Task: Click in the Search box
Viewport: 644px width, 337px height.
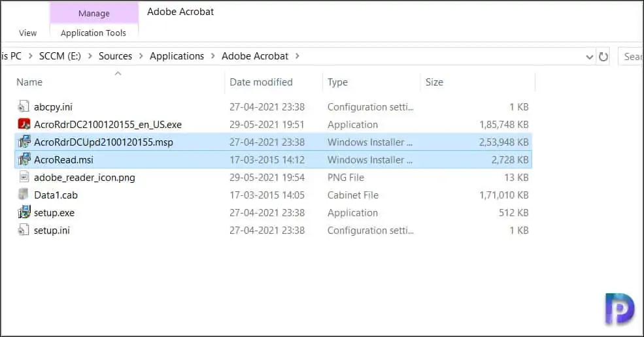Action: point(631,57)
